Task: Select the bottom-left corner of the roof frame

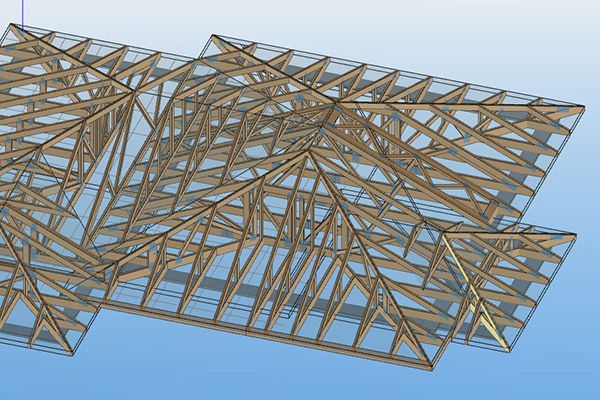Action: click(70, 354)
